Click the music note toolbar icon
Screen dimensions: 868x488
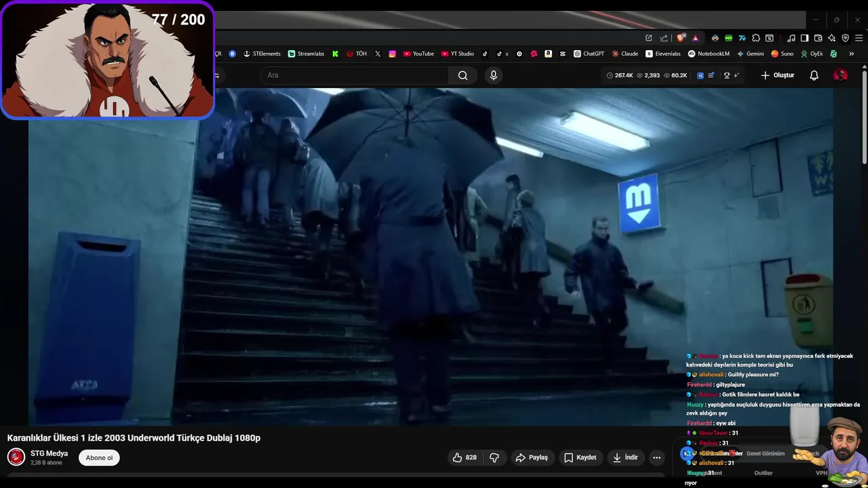(791, 38)
